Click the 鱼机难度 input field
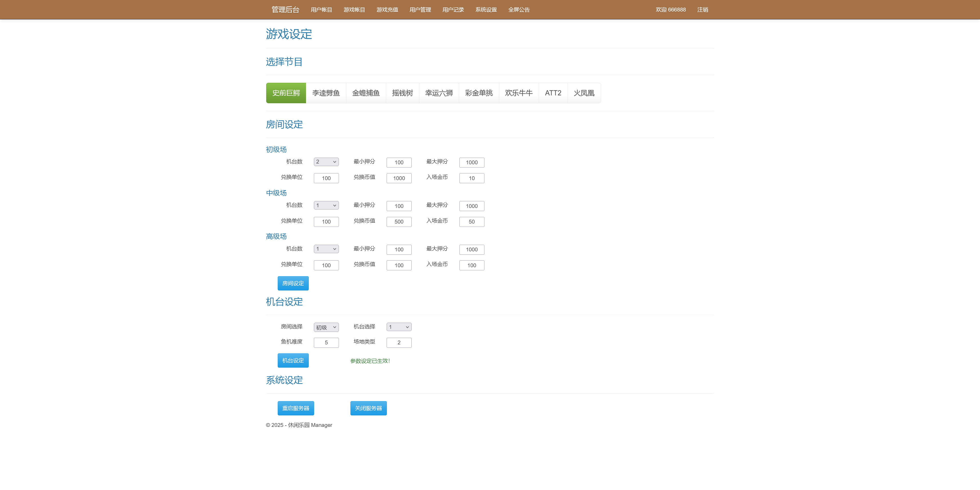The image size is (980, 490). (x=326, y=342)
